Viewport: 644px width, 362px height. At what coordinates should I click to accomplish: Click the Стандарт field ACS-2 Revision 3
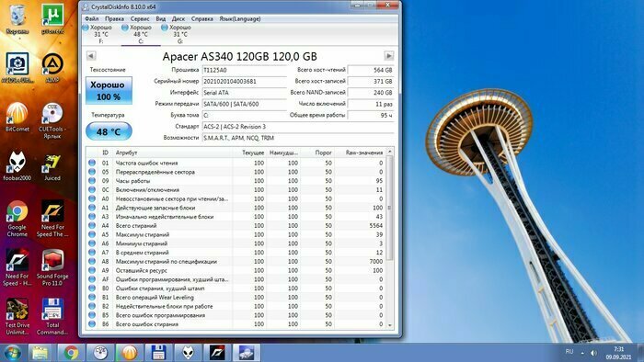(298, 127)
